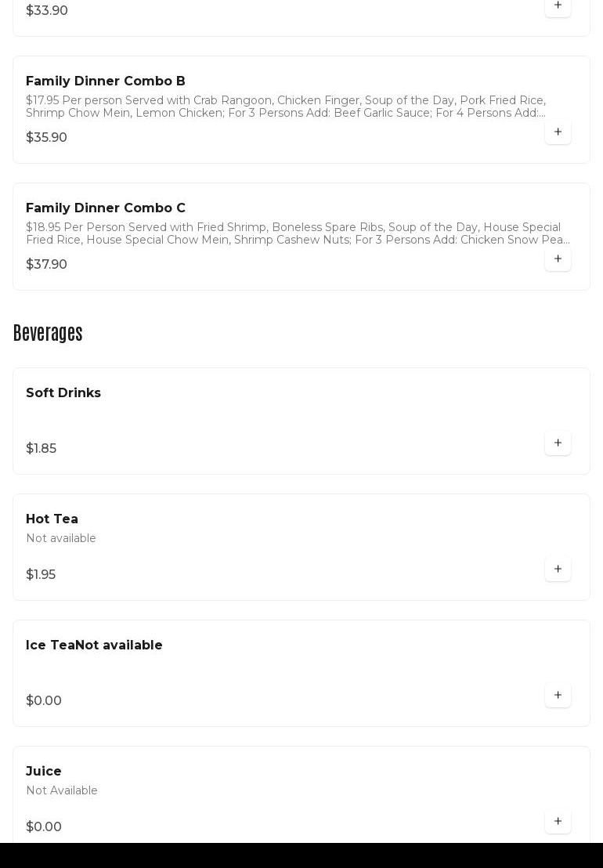The image size is (603, 868).
Task: Open Family Dinner Combo C item title
Action: coord(106,208)
